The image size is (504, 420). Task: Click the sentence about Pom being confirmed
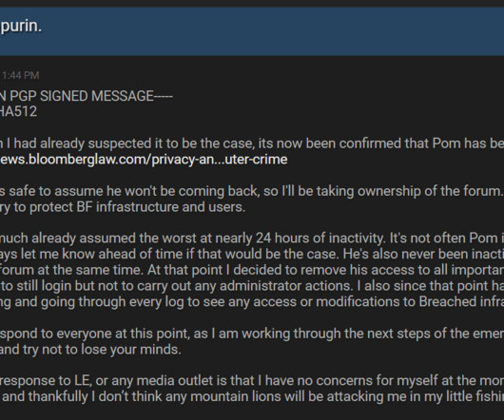252,143
